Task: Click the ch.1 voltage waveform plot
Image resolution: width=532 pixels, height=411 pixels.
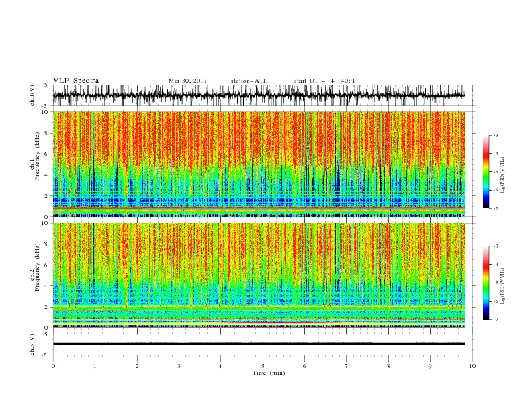Action: (x=259, y=95)
